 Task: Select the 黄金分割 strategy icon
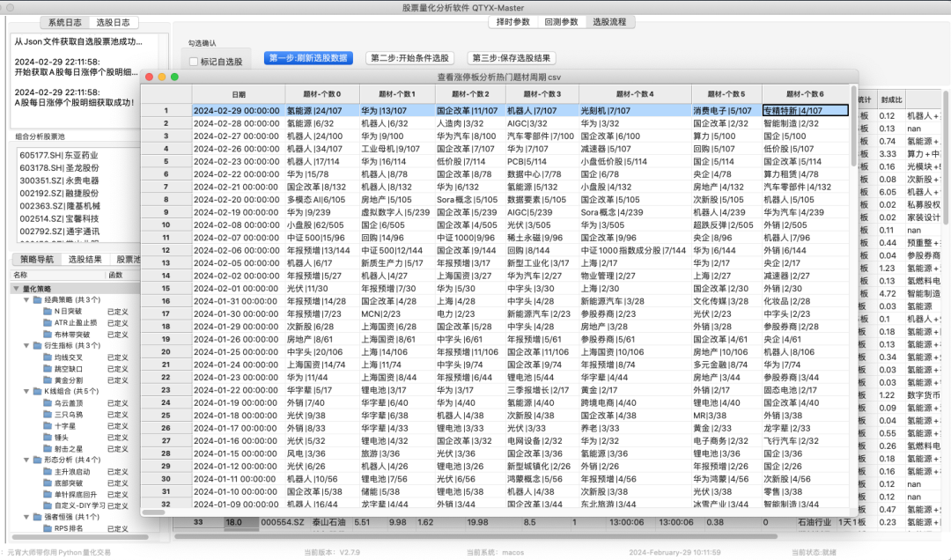click(x=47, y=381)
